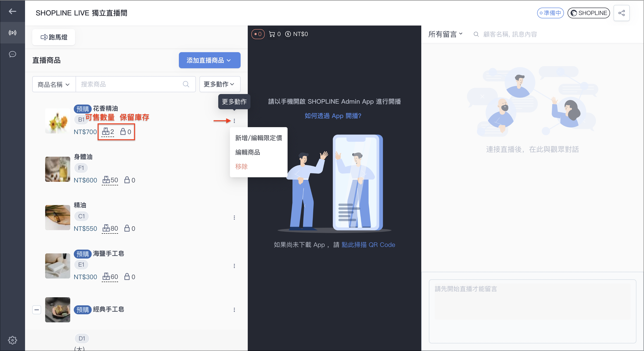Click the C1 keyword label
This screenshot has width=644, height=351.
[81, 216]
